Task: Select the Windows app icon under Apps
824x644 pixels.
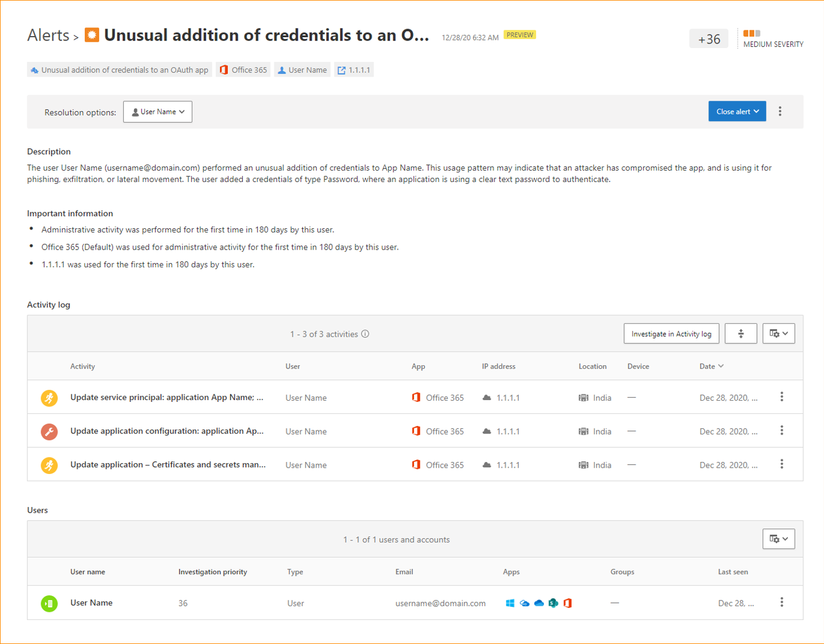Action: pyautogui.click(x=510, y=603)
